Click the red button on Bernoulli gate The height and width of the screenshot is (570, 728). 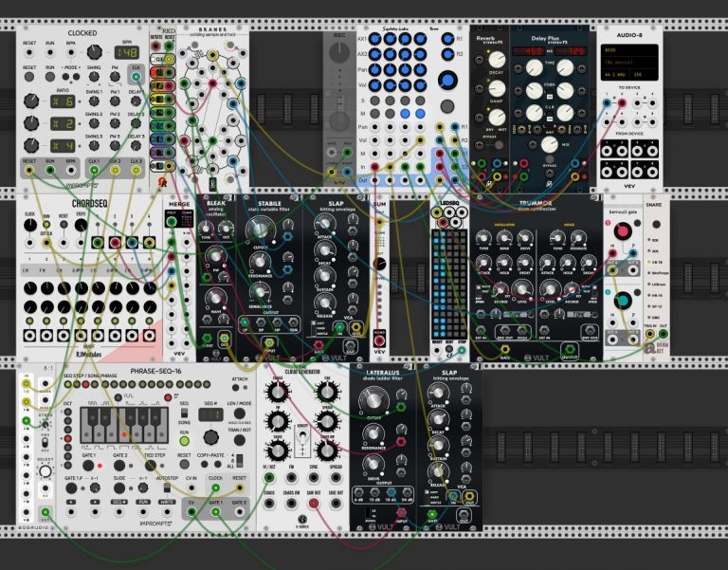pos(623,230)
